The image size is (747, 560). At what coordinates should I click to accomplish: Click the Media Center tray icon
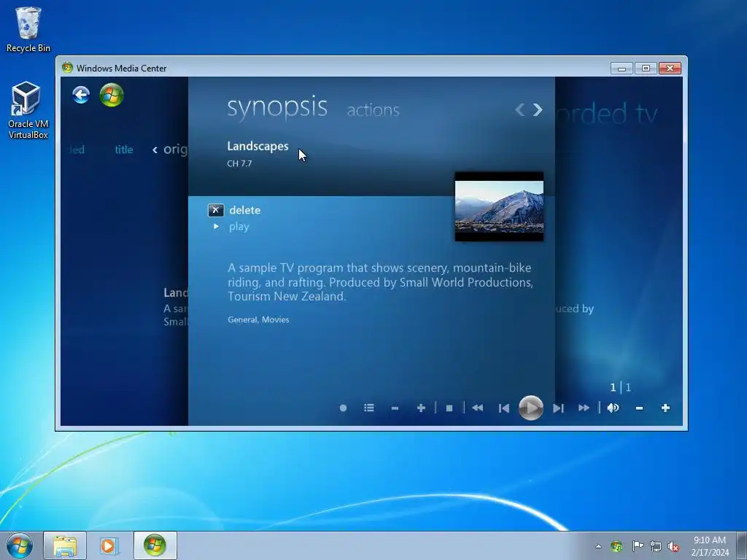616,546
